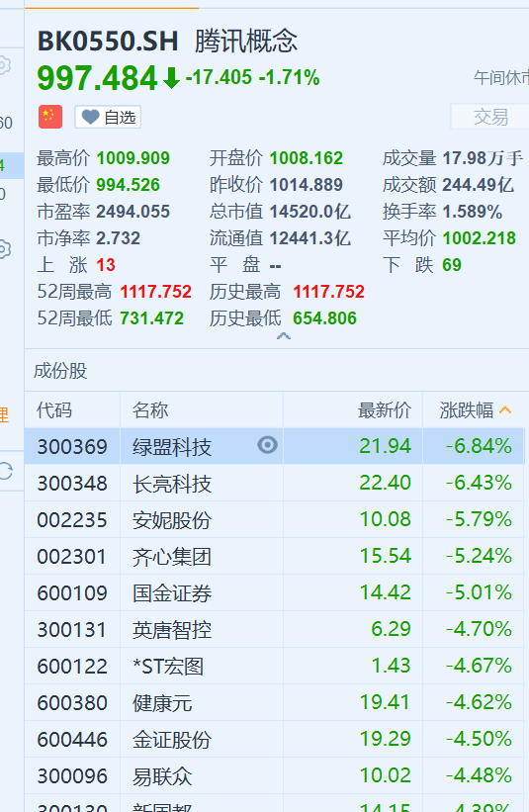Open stock code 002235 安妮股份
This screenshot has height=812, width=529.
274,519
